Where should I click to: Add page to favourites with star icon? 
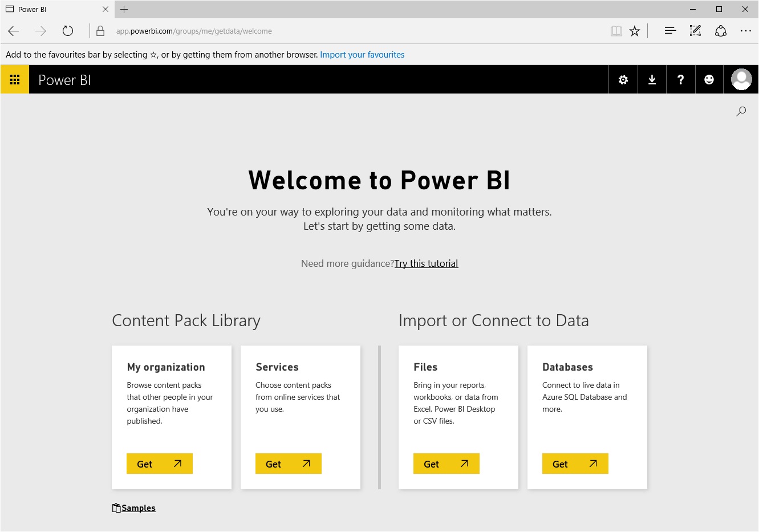coord(635,31)
